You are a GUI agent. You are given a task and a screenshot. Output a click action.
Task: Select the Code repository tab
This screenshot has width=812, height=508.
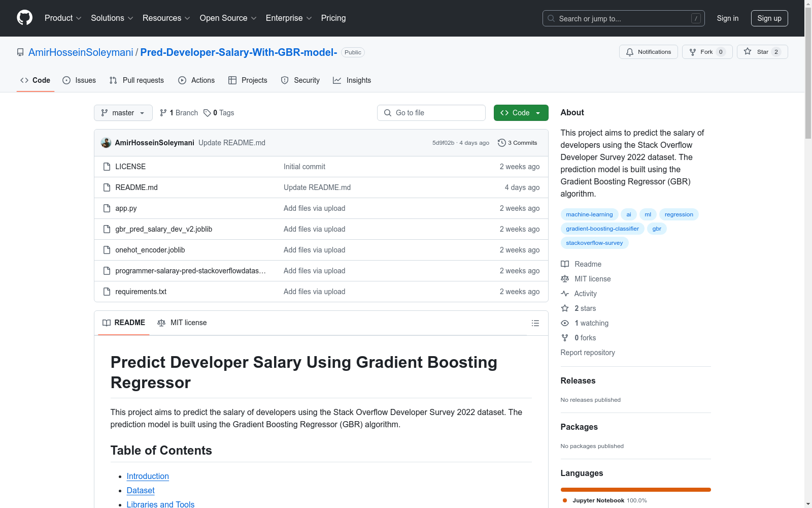coord(36,80)
